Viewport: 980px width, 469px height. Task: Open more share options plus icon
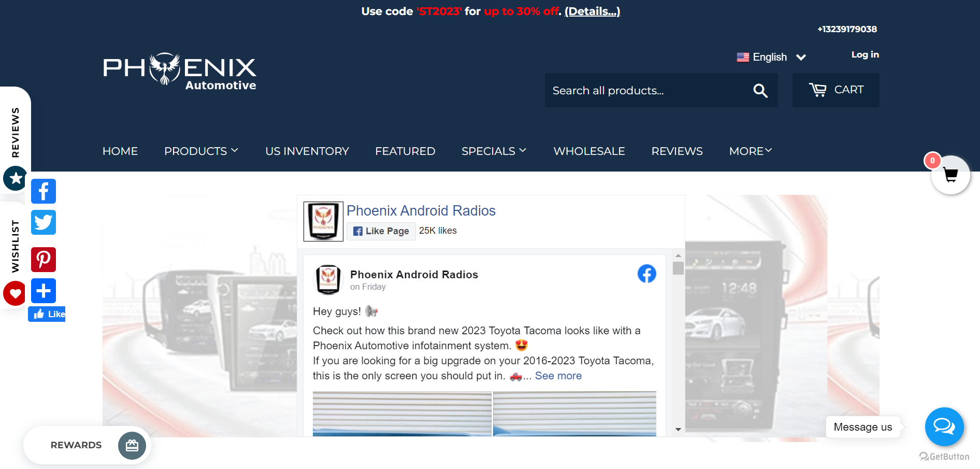tap(44, 291)
